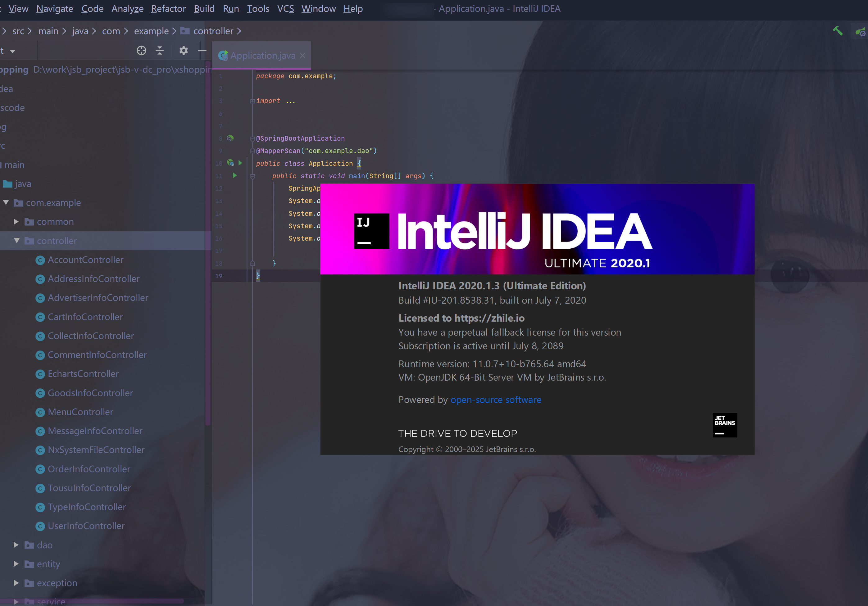Screen dimensions: 868x606
Task: Hide the project panel with minus icon
Action: (202, 51)
